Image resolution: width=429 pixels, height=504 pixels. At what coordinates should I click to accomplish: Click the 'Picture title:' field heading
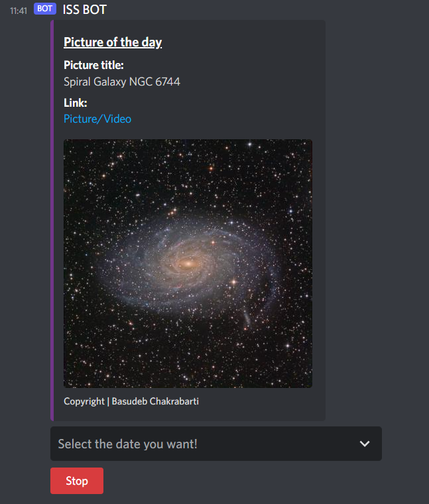(93, 65)
